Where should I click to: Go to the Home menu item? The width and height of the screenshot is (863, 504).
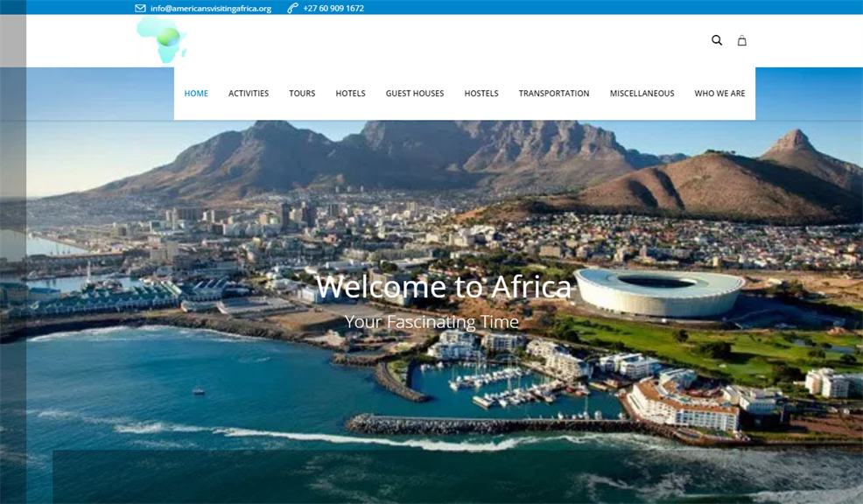click(196, 94)
